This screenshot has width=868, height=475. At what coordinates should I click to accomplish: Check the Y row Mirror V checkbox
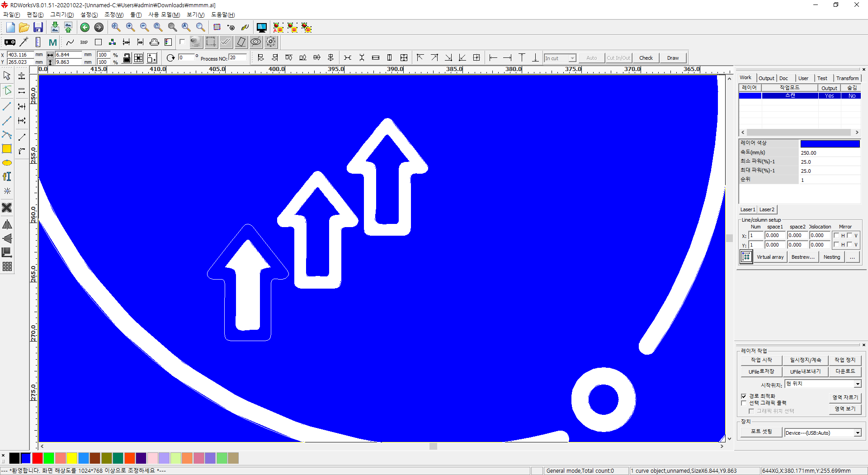pyautogui.click(x=849, y=245)
